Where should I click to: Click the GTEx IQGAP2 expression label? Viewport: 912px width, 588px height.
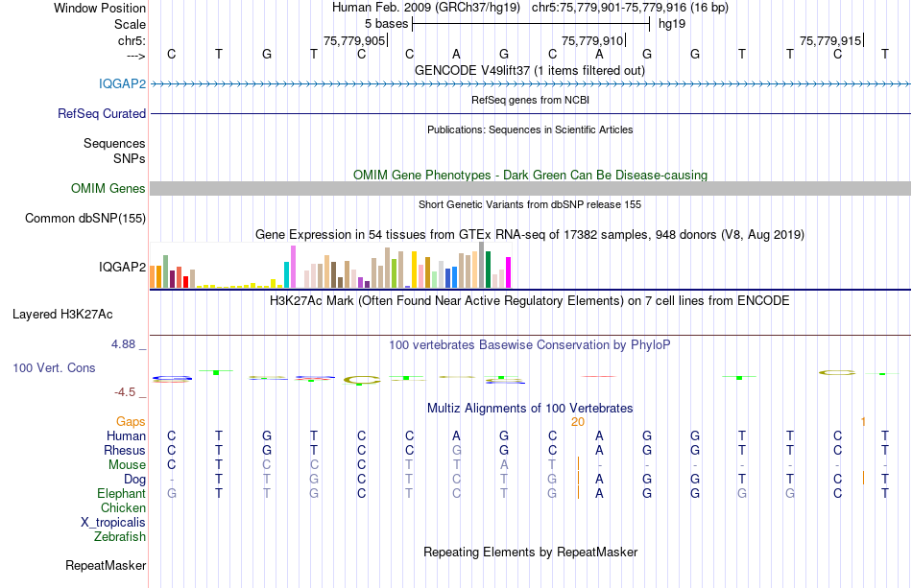click(122, 267)
